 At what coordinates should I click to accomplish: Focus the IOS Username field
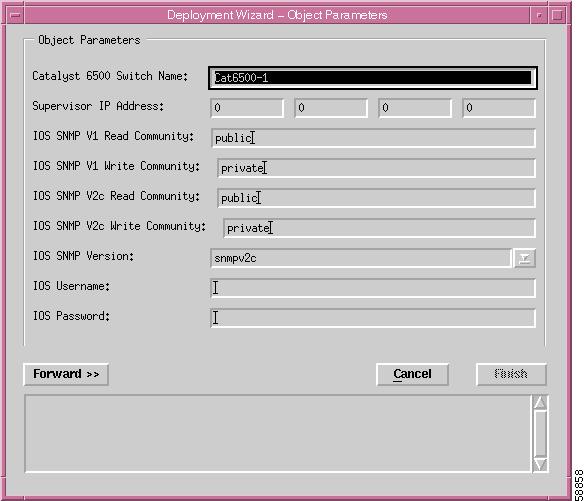[373, 288]
